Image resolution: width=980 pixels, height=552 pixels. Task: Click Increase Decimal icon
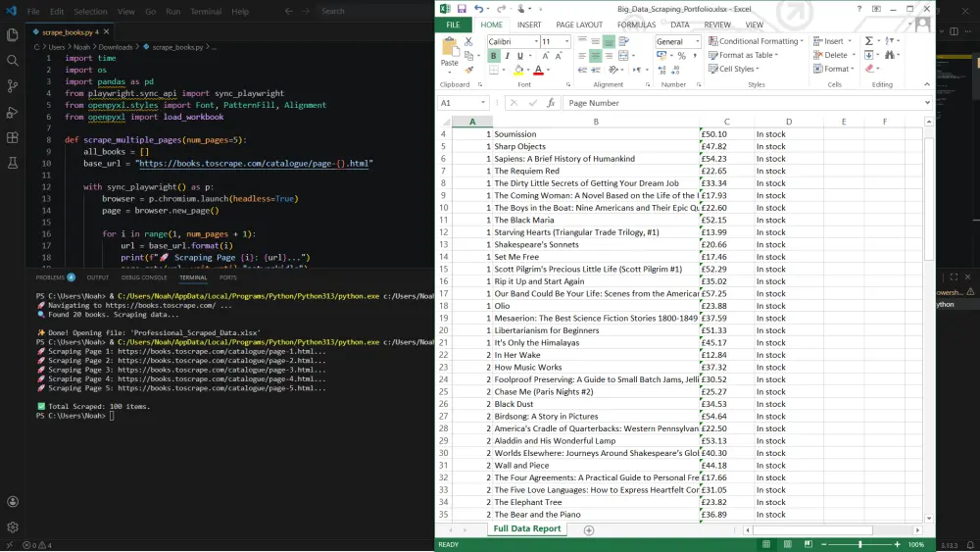tap(661, 70)
